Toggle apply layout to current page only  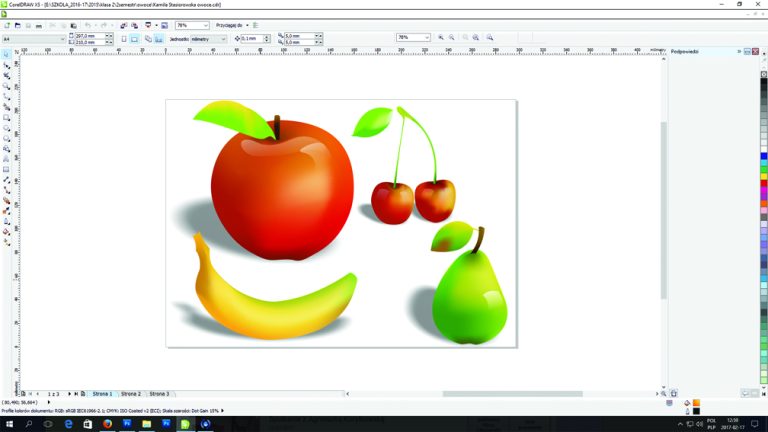click(x=158, y=39)
